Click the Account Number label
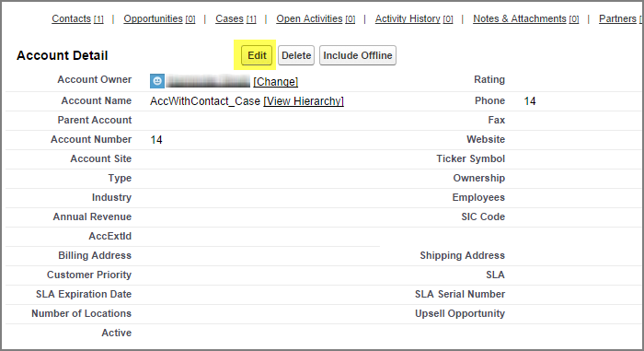The height and width of the screenshot is (351, 644). click(x=91, y=139)
